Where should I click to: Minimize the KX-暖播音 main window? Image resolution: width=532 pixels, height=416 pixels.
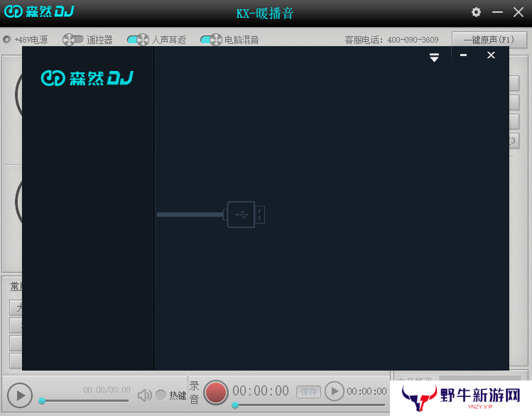[x=497, y=12]
